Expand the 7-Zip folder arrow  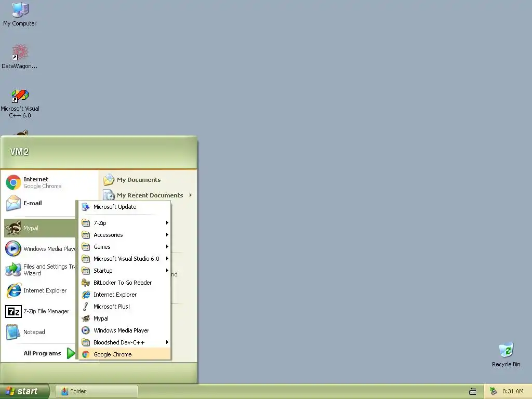pos(167,223)
